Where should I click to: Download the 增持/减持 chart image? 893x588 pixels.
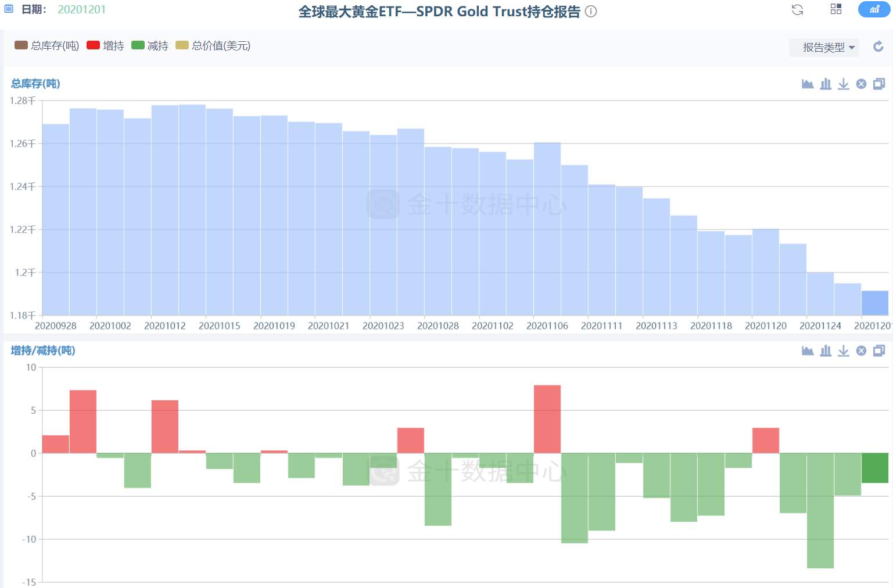844,350
